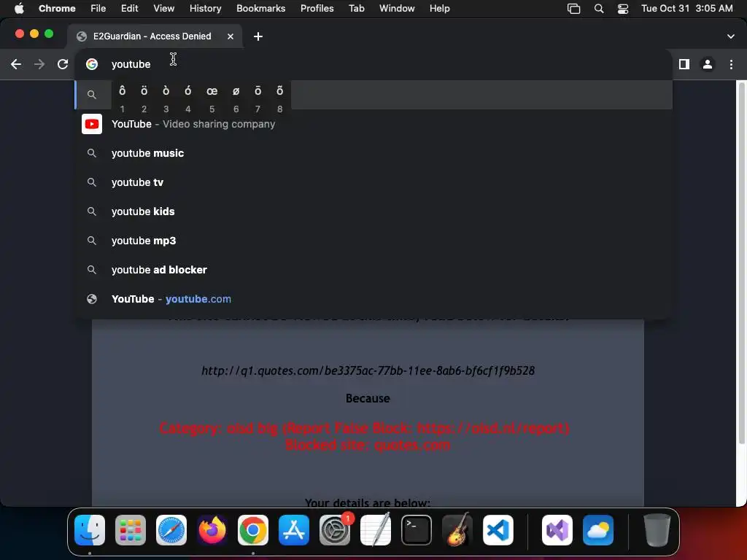Choose accent character ō option 7
Image resolution: width=747 pixels, height=560 pixels.
pyautogui.click(x=258, y=98)
